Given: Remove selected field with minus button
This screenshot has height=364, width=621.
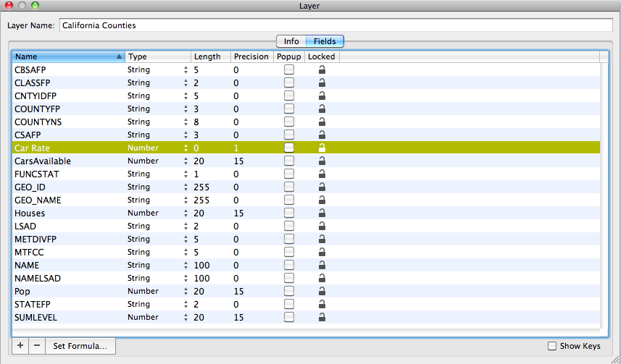Looking at the screenshot, I should (37, 346).
